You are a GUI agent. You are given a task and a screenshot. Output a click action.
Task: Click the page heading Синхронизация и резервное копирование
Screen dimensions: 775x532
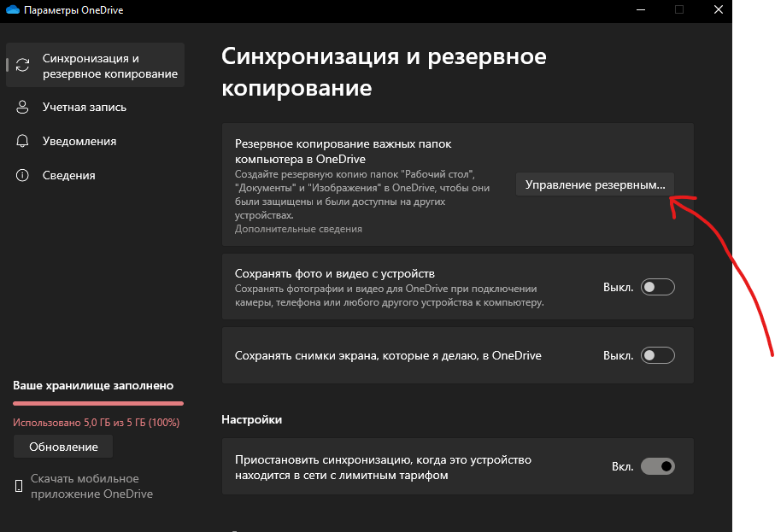pyautogui.click(x=384, y=72)
